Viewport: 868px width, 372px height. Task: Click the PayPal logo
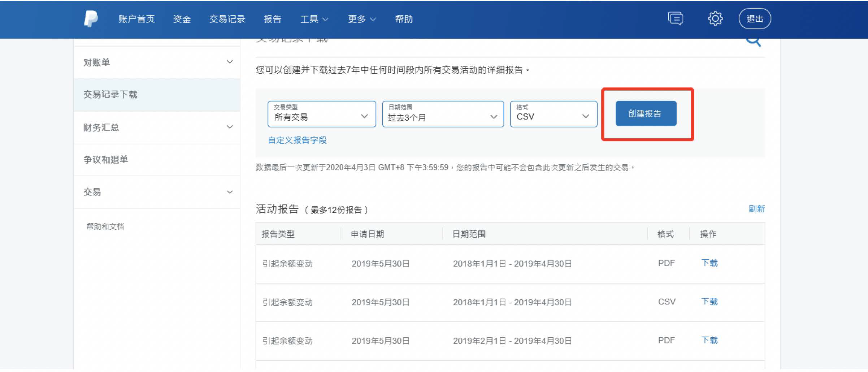coord(91,19)
